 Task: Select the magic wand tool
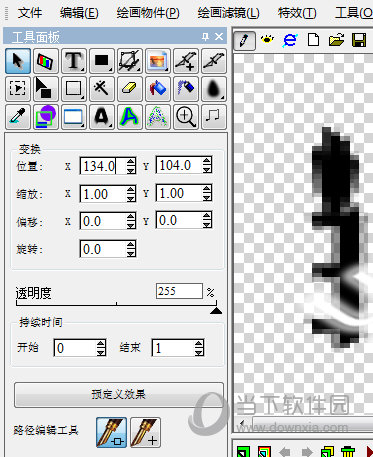102,89
